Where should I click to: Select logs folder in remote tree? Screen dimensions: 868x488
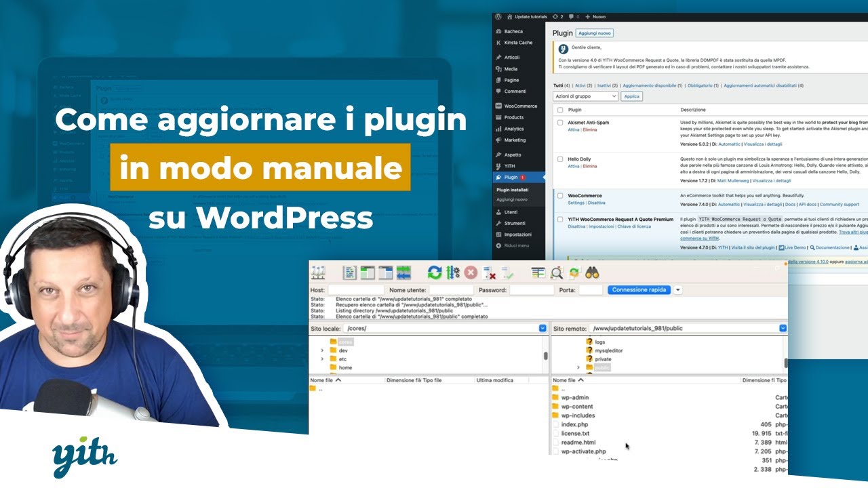(595, 342)
